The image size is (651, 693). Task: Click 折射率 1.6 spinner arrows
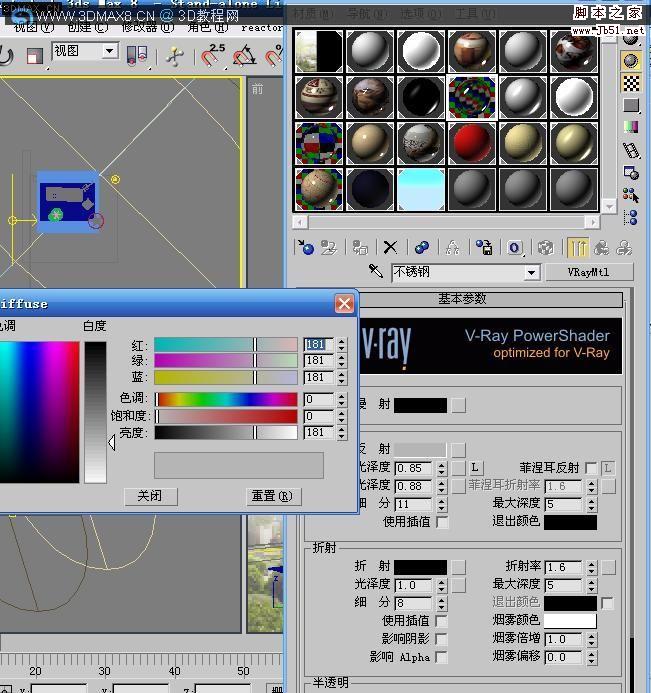(591, 567)
